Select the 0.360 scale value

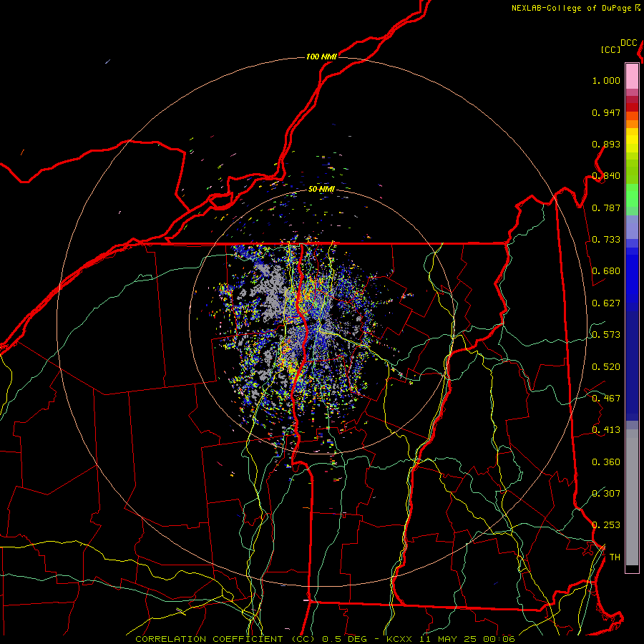pyautogui.click(x=606, y=462)
